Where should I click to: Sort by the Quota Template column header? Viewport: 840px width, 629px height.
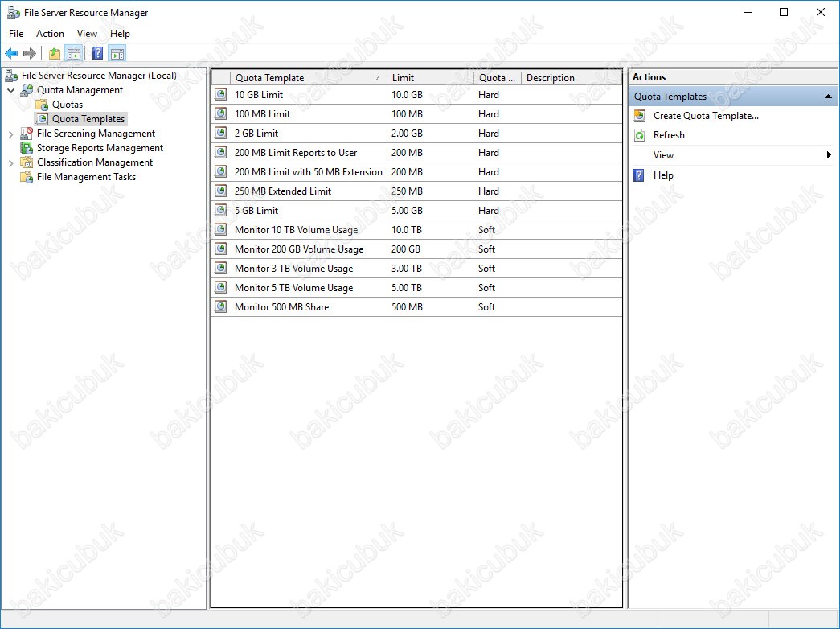point(308,78)
